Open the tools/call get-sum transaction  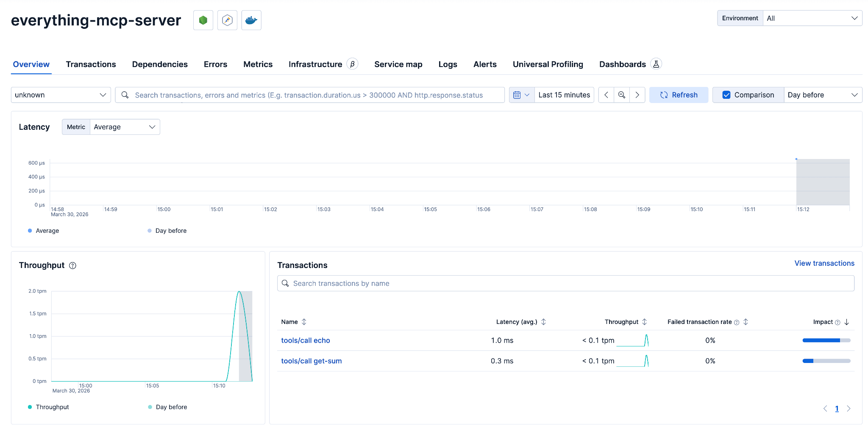point(312,361)
